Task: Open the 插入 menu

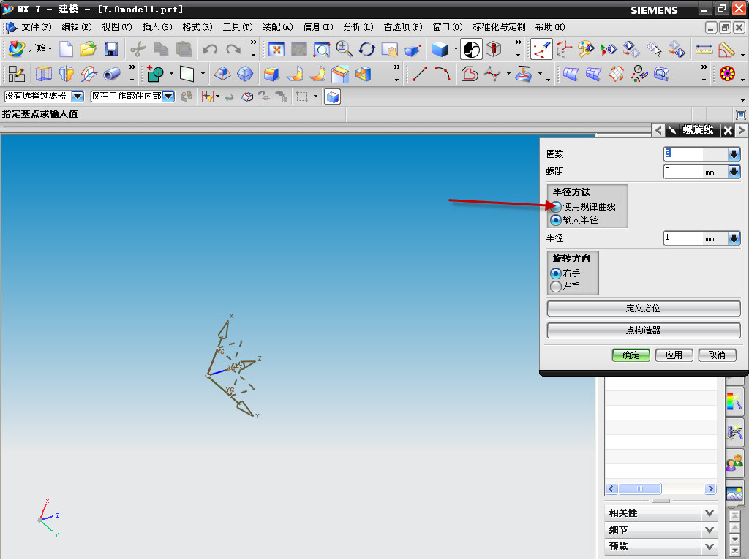Action: (x=157, y=27)
